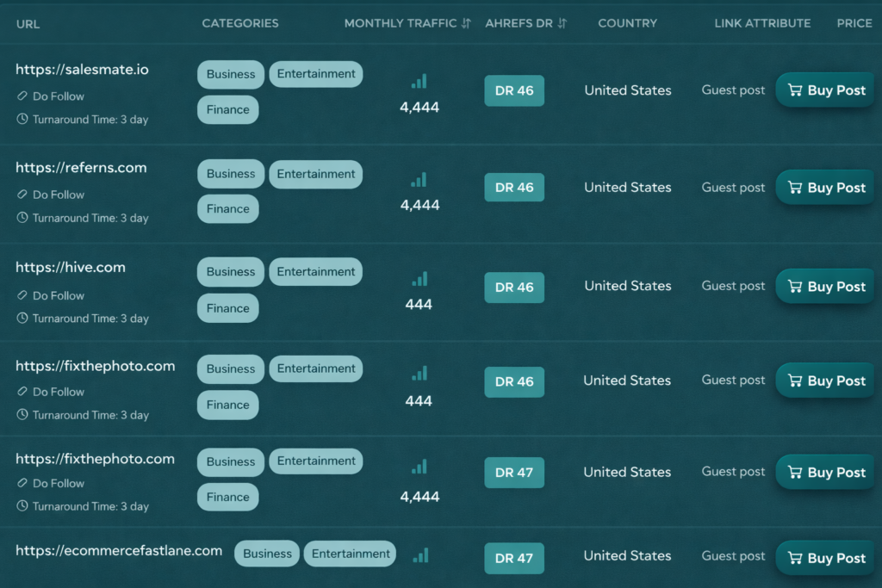Select the Entertainment tag in referns.com row

point(315,174)
